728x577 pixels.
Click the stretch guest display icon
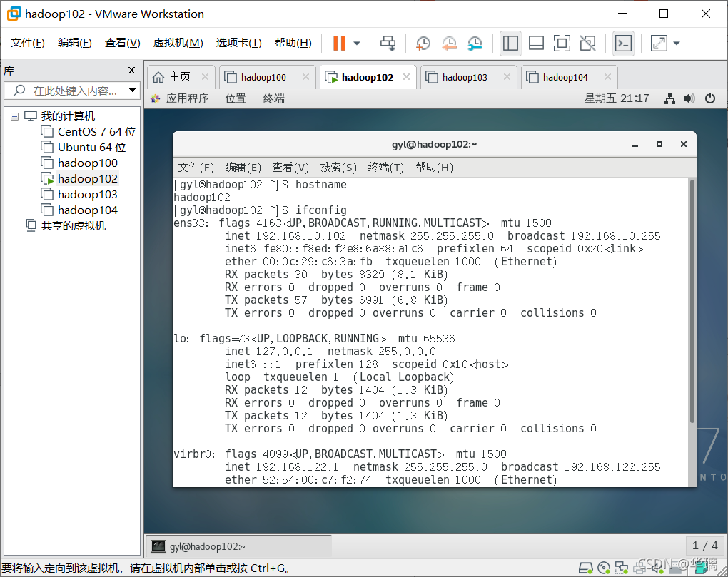(659, 43)
